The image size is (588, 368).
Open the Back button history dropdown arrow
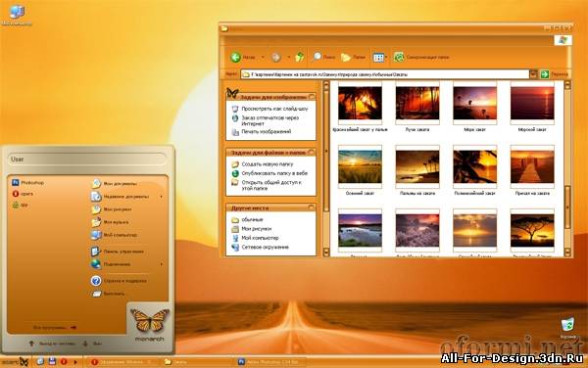tap(263, 58)
